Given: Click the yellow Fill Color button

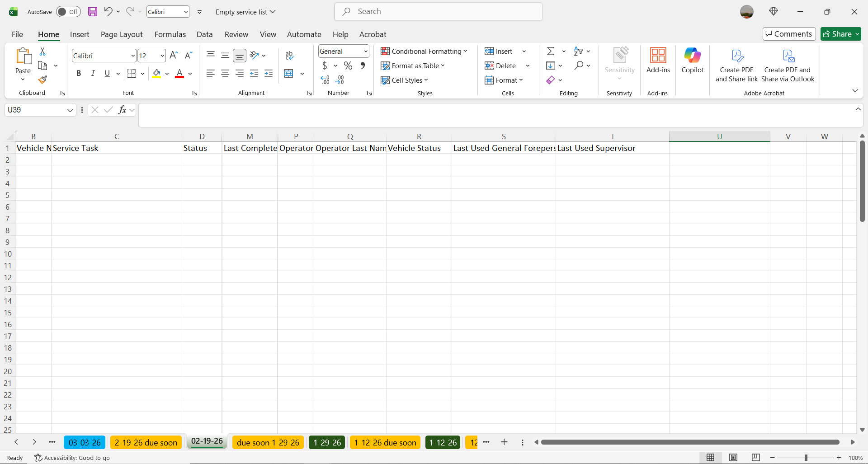Looking at the screenshot, I should 156,74.
